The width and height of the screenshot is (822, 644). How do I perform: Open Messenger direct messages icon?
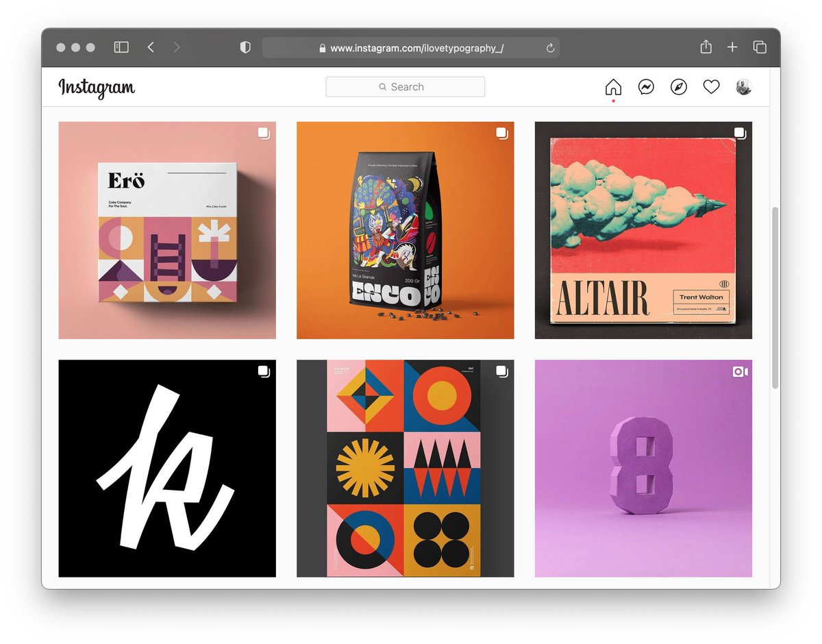point(646,87)
